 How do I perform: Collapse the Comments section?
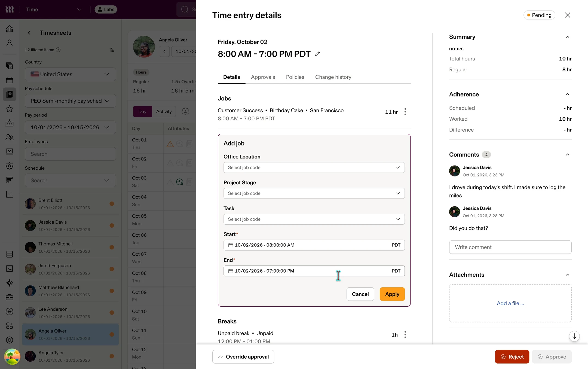point(568,155)
